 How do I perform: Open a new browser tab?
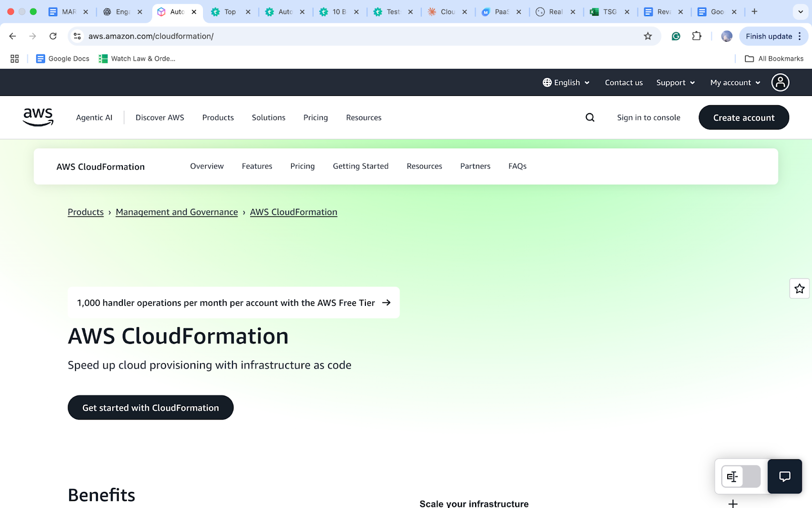tap(754, 12)
